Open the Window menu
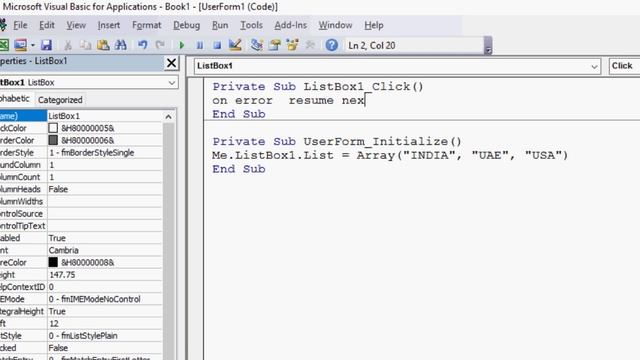This screenshot has height=360, width=640. click(335, 25)
